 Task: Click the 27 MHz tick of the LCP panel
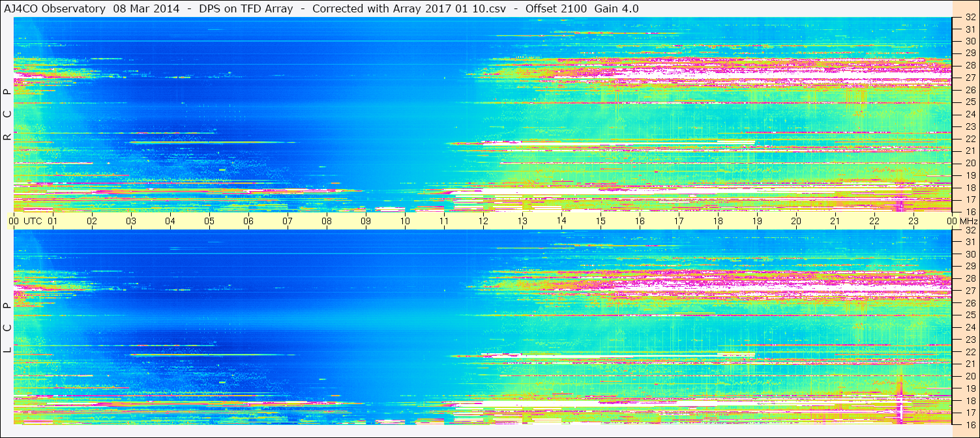click(x=970, y=291)
